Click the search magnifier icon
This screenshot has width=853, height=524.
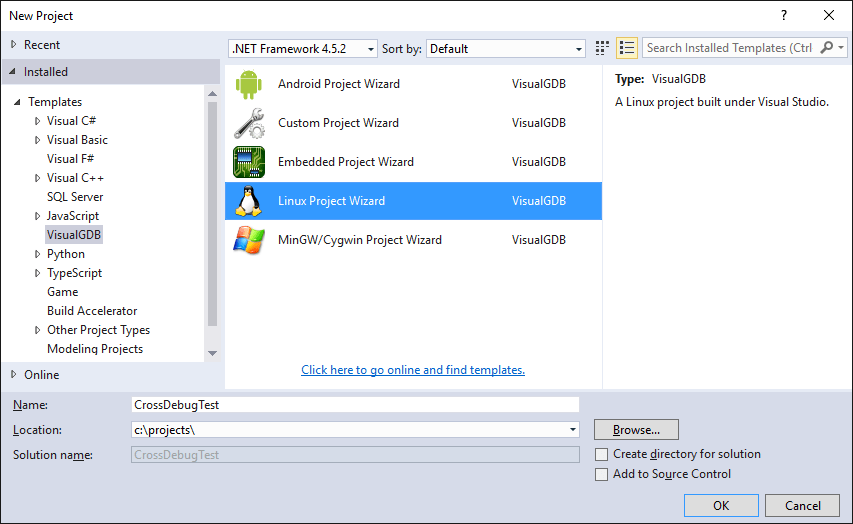[x=827, y=47]
